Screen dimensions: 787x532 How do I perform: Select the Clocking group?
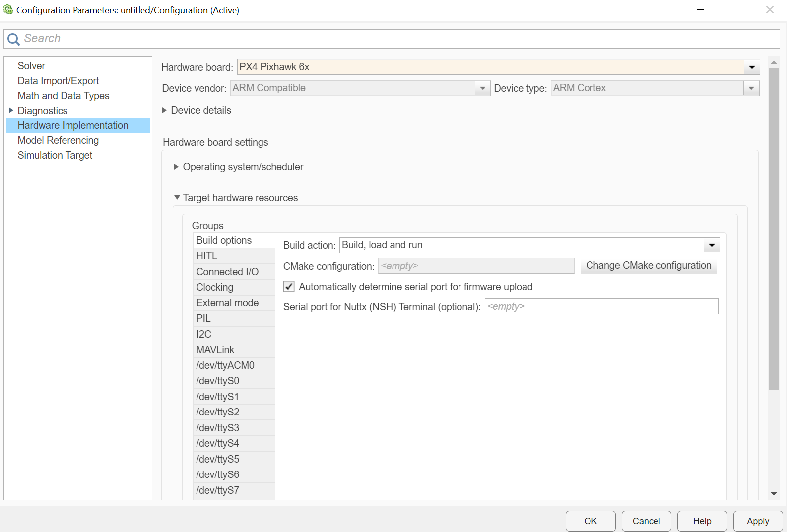click(234, 287)
